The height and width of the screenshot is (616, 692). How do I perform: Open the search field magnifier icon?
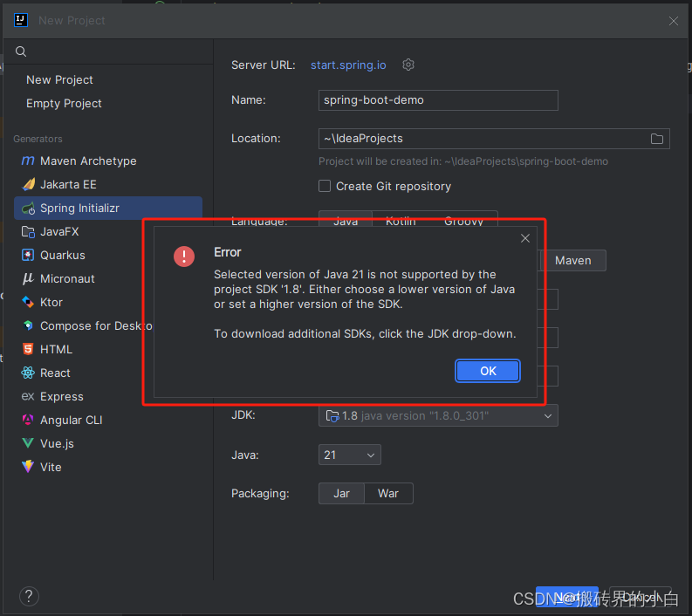tap(21, 51)
